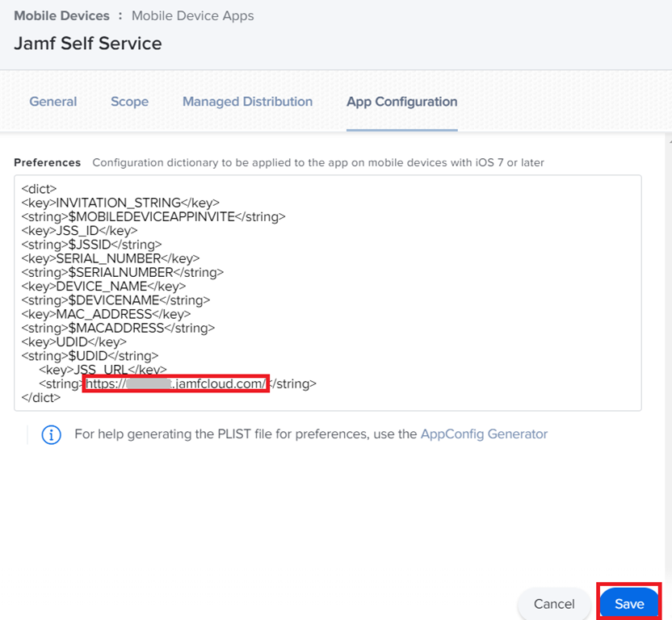Click the Cancel button
This screenshot has height=620, width=672.
[554, 603]
